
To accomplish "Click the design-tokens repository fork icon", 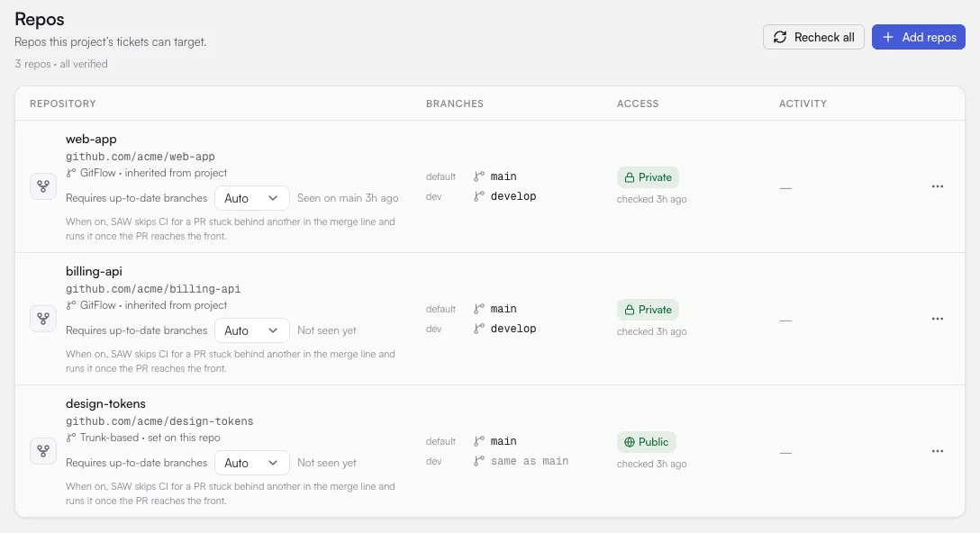I will 43,451.
